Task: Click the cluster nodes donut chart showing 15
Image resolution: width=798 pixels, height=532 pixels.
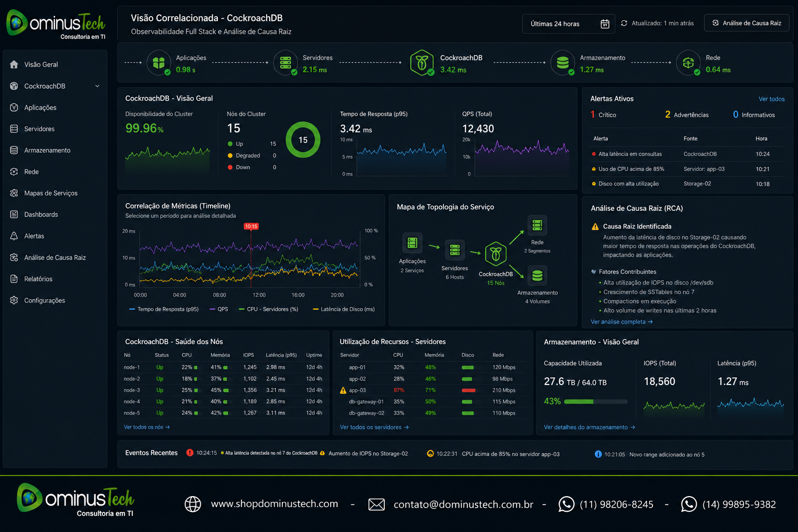Action: coord(303,140)
